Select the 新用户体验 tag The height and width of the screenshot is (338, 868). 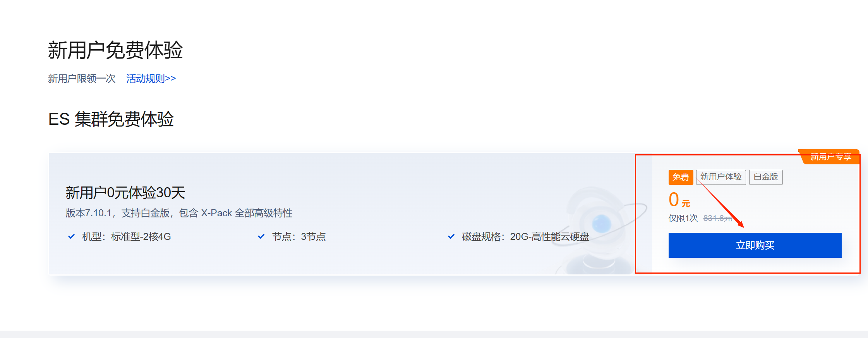click(x=721, y=177)
